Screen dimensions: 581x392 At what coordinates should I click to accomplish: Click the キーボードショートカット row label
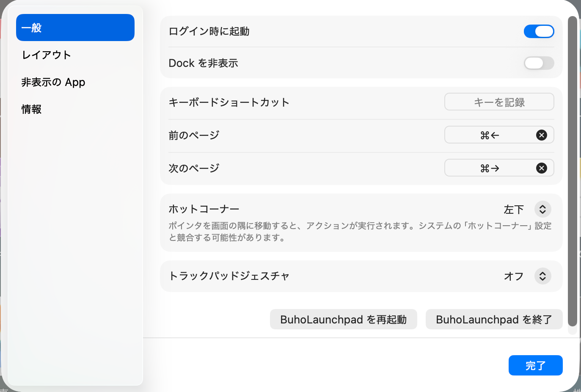[x=229, y=102]
